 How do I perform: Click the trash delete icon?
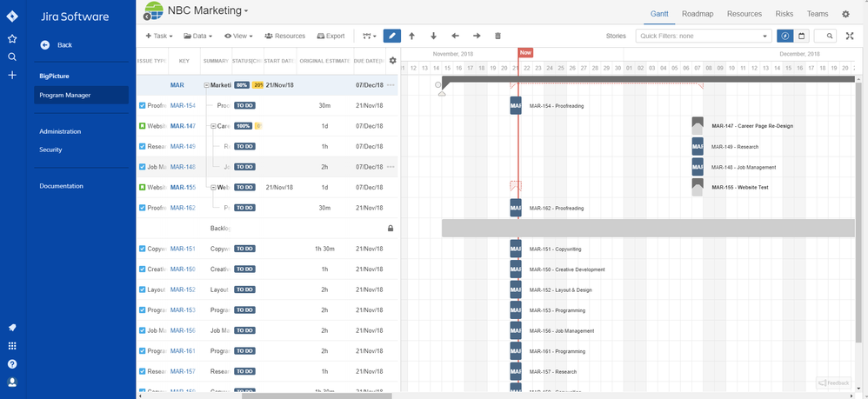(x=497, y=36)
